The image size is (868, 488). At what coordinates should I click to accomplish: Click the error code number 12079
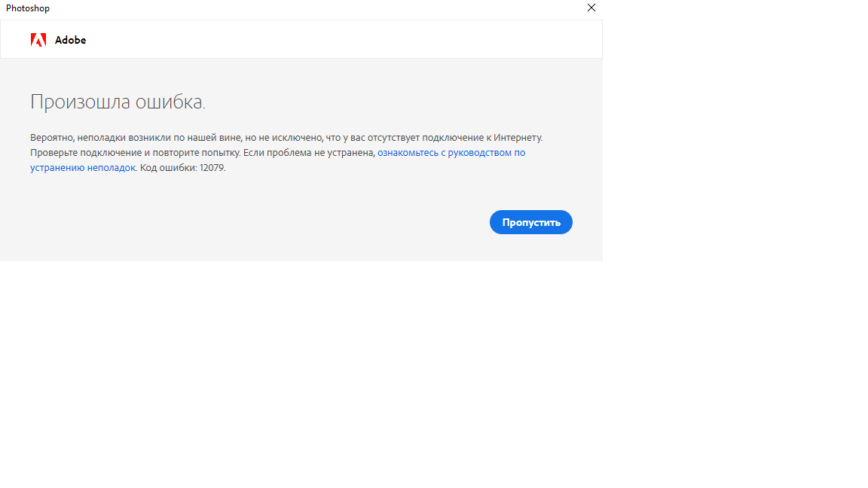(212, 168)
